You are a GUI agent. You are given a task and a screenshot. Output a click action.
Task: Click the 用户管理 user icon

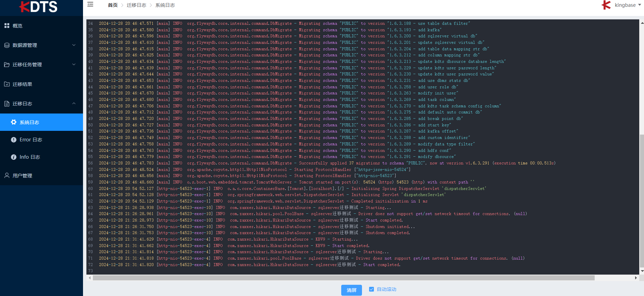tap(7, 176)
